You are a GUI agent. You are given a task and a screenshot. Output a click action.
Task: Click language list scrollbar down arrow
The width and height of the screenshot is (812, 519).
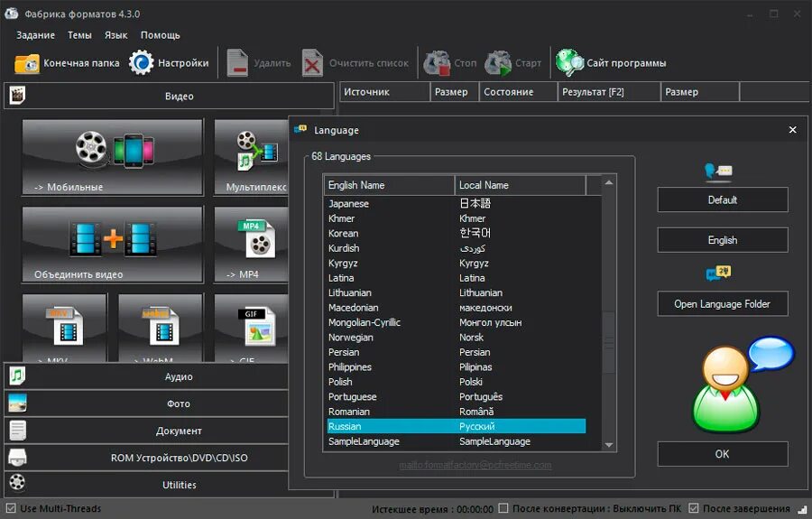pyautogui.click(x=609, y=445)
